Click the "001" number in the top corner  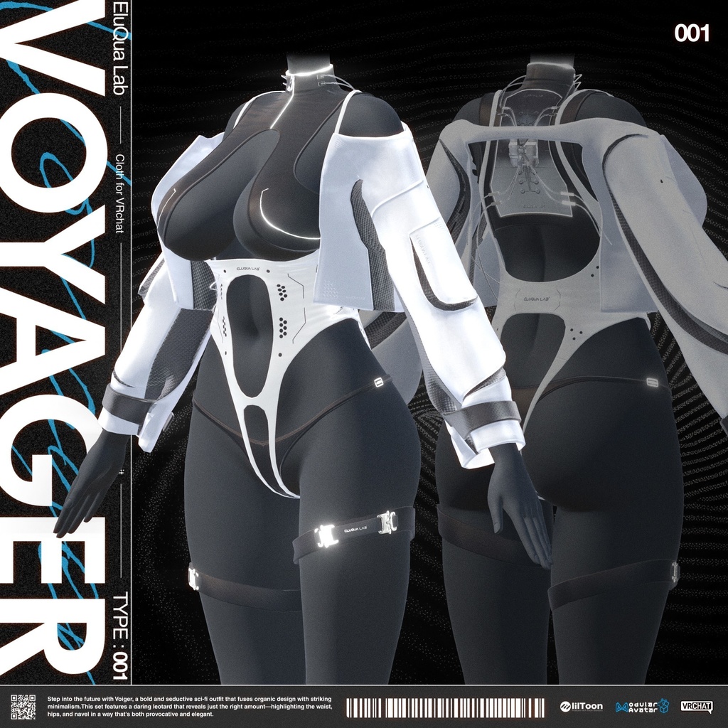click(692, 33)
